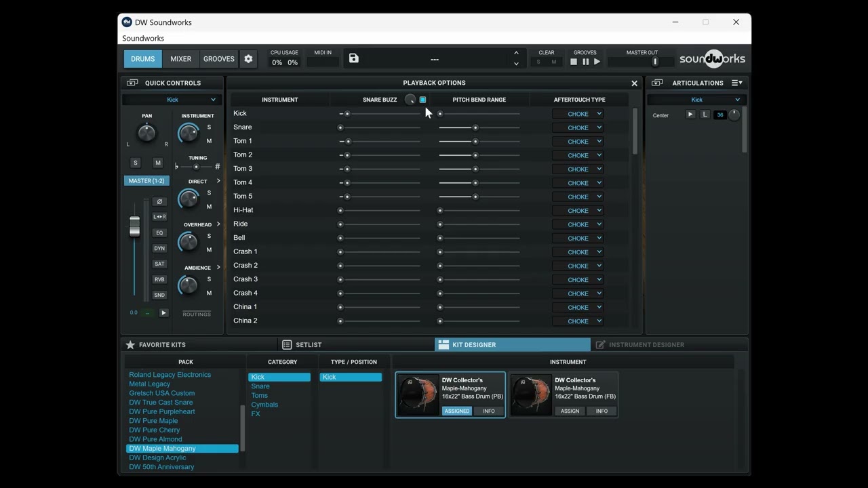The height and width of the screenshot is (488, 868).
Task: Open settings via the gear icon
Action: click(x=248, y=59)
